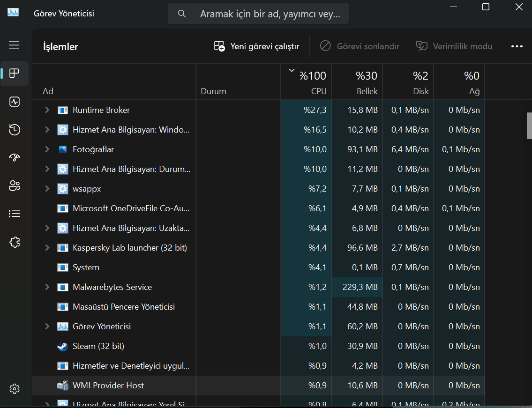Open the Users page sidebar icon
The width and height of the screenshot is (532, 408).
tap(14, 185)
